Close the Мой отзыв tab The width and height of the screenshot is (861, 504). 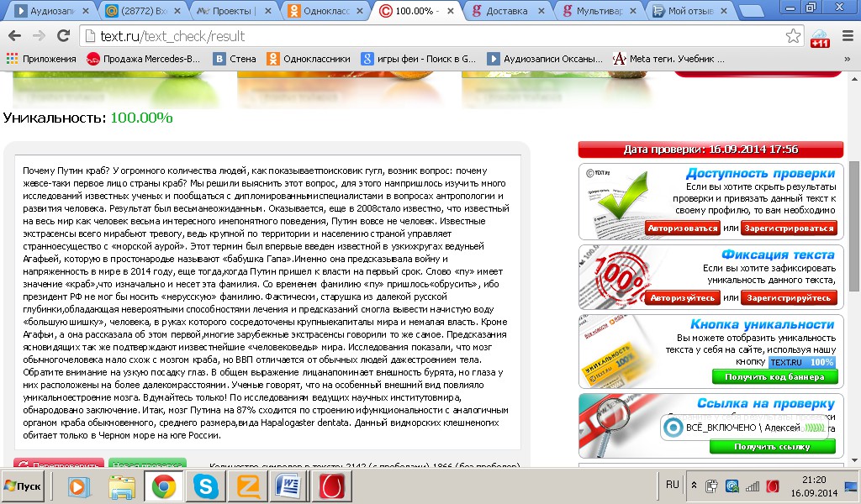(724, 10)
